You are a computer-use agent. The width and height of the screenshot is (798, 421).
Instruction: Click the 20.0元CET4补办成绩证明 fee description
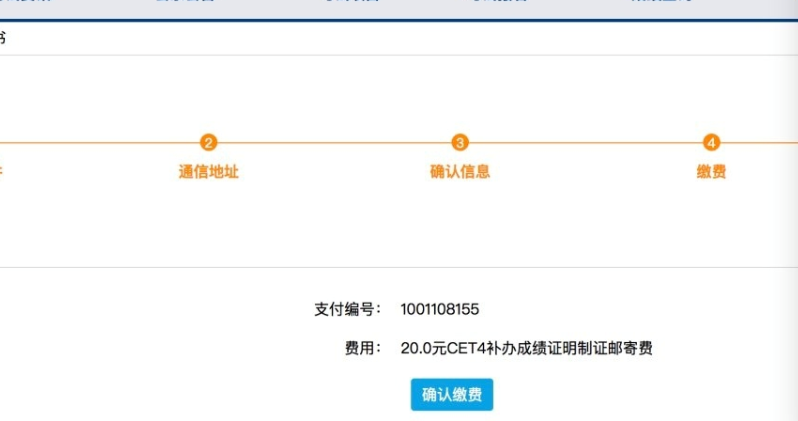tap(526, 349)
